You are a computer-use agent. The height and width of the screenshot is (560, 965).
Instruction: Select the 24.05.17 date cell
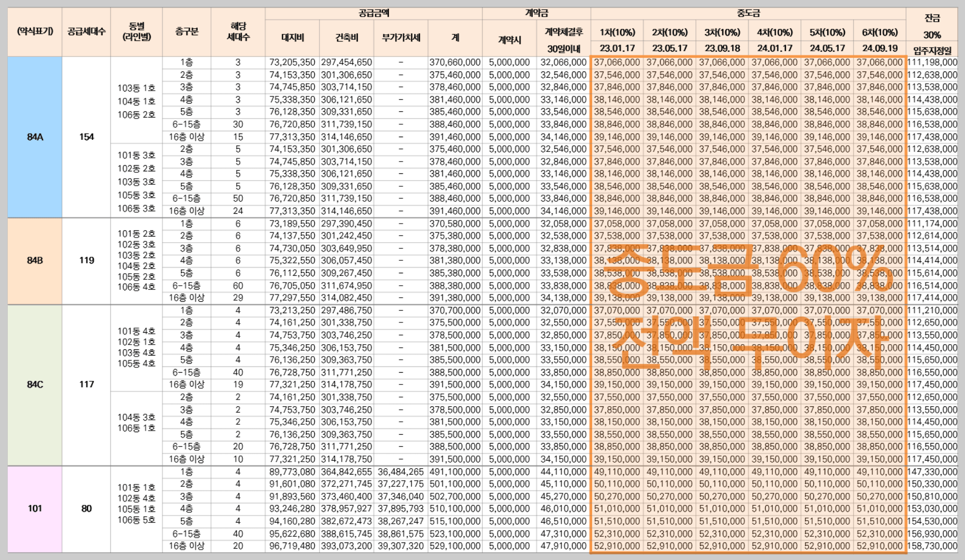click(x=827, y=49)
